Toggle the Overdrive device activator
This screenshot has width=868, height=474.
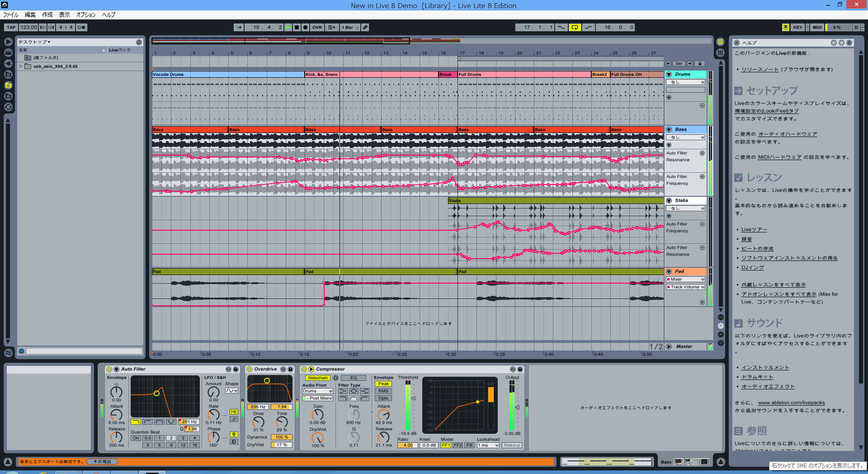(x=250, y=369)
